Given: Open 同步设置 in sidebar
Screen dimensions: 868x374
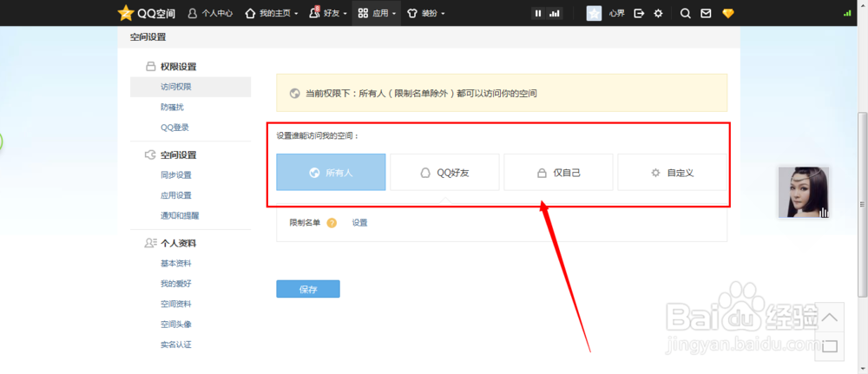Looking at the screenshot, I should click(176, 174).
